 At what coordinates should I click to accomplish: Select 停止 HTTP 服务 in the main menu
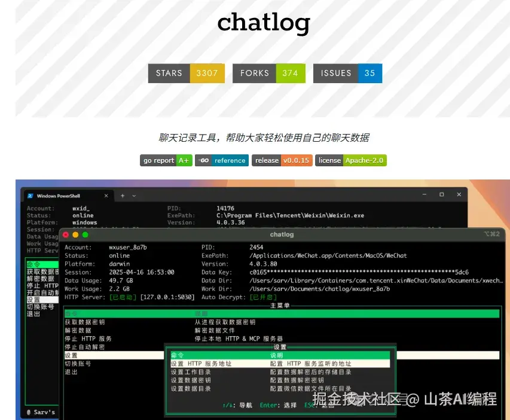[88, 339]
